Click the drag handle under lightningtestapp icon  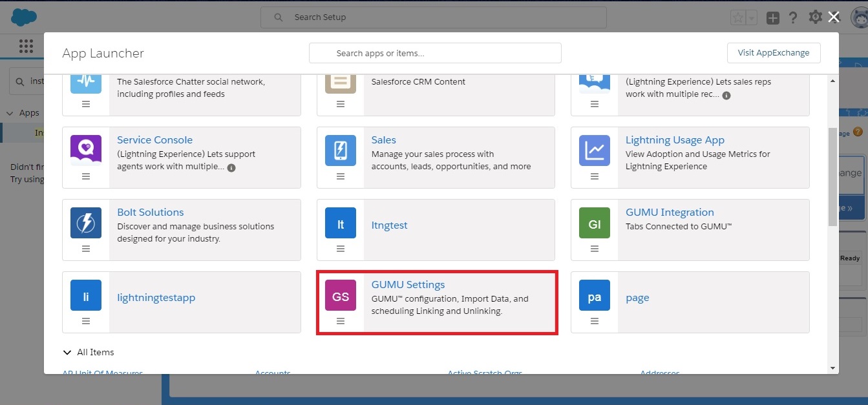coord(86,321)
